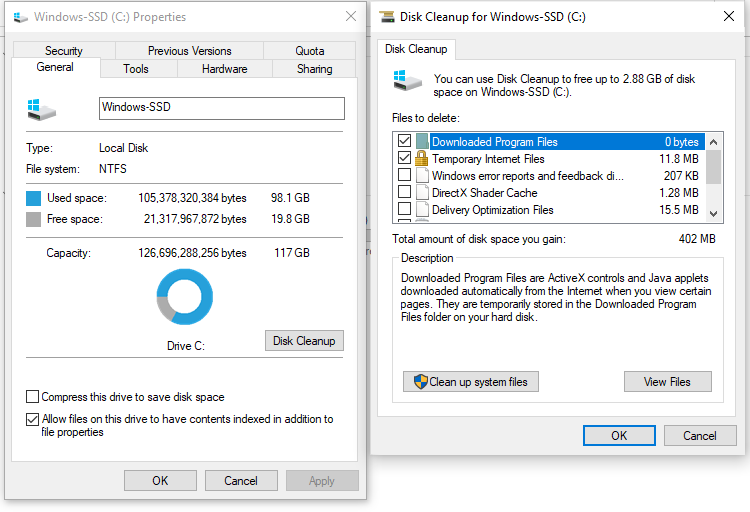
Task: Click the Windows error reports file icon
Action: pyautogui.click(x=422, y=175)
